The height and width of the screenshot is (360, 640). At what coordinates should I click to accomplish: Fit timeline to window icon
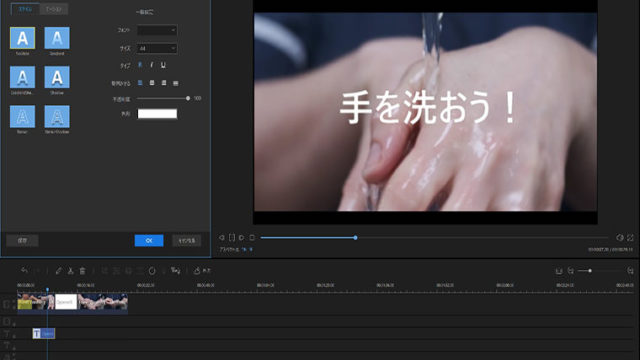pos(559,271)
